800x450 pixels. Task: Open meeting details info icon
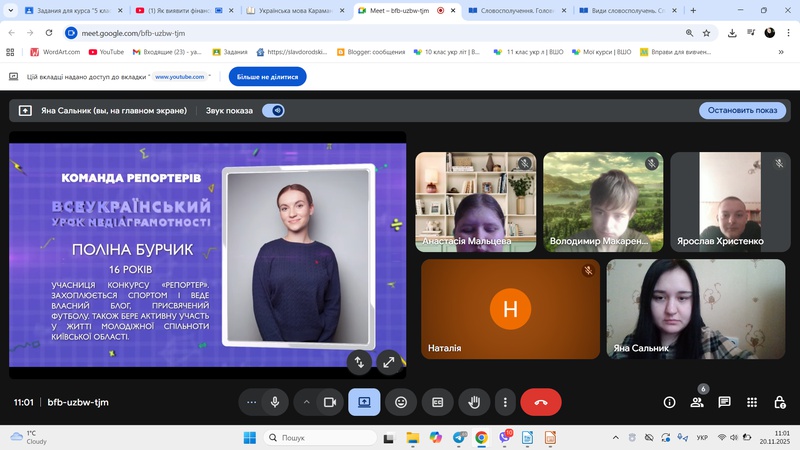pyautogui.click(x=670, y=402)
